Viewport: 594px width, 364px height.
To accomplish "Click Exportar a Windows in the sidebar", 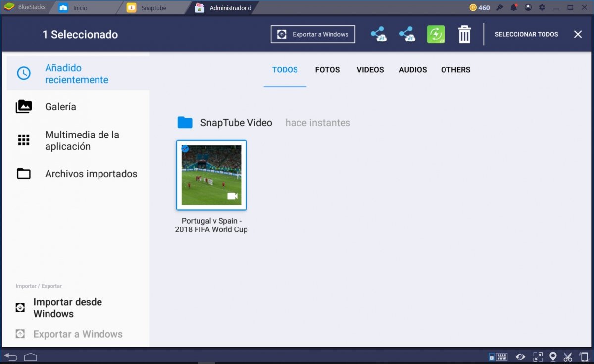I will coord(78,334).
